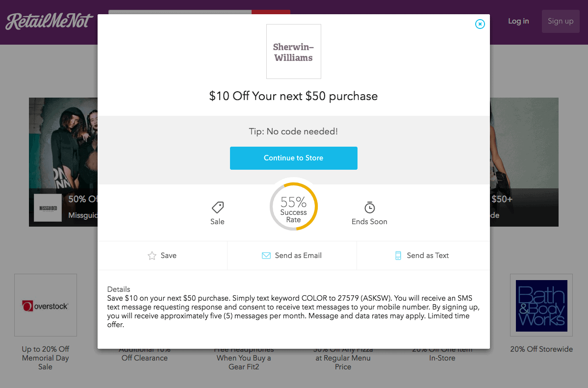Click the phone icon for Send as Text
Image resolution: width=588 pixels, height=388 pixels.
(x=398, y=256)
